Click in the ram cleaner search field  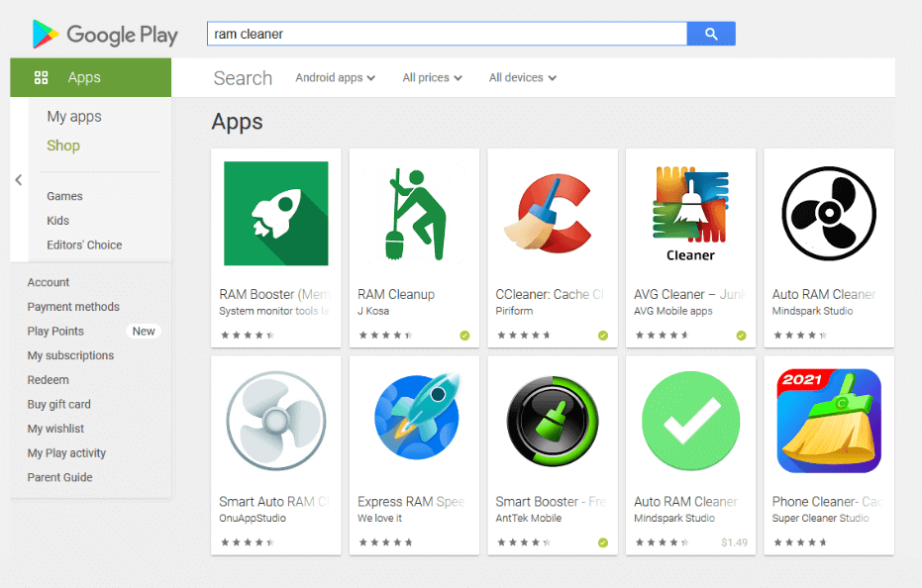[447, 34]
